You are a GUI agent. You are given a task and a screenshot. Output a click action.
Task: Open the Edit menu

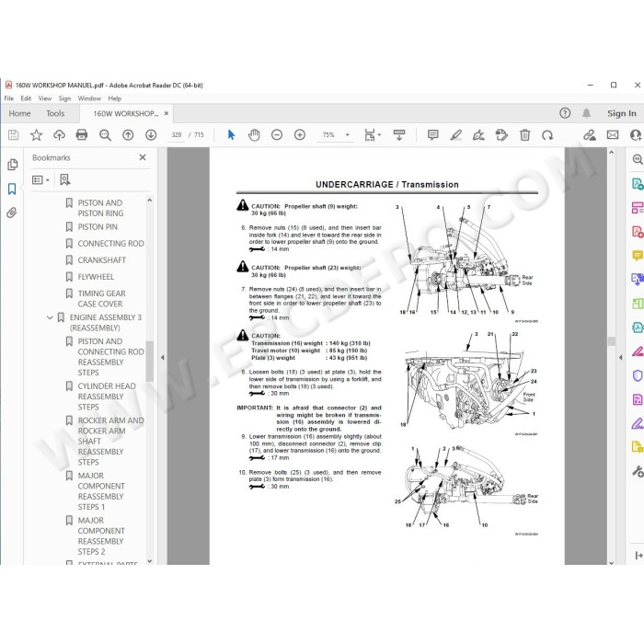(26, 98)
